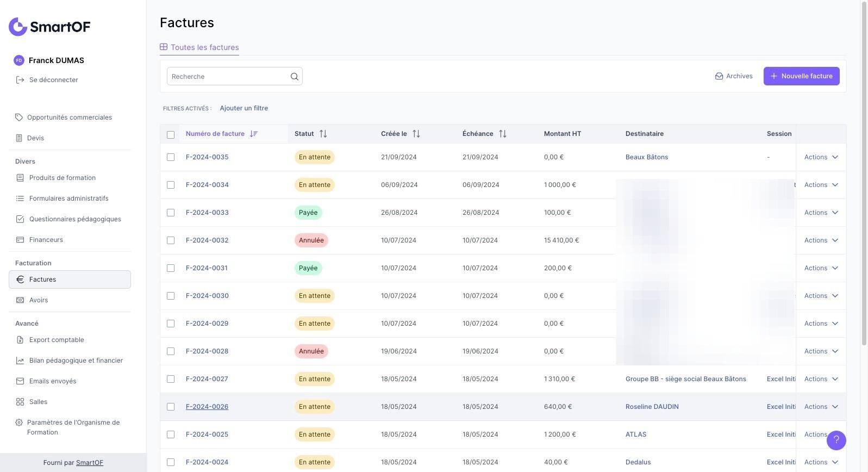The height and width of the screenshot is (472, 868).
Task: Click the Nouvelle facture button
Action: [801, 76]
